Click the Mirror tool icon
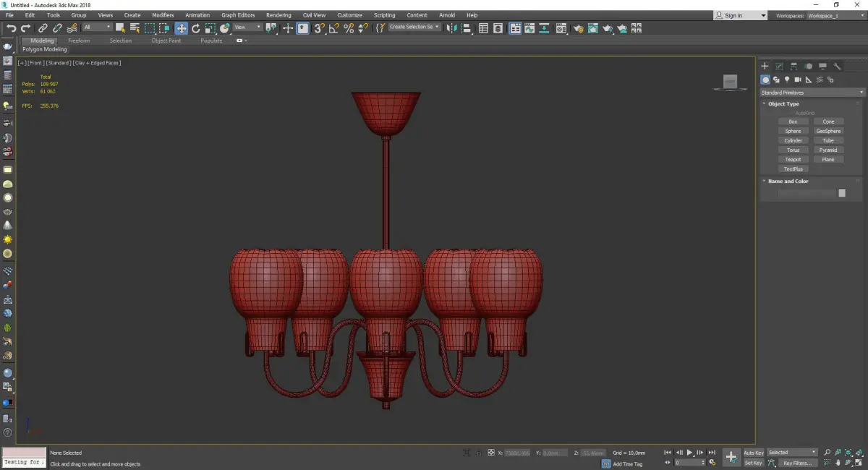The width and height of the screenshot is (868, 470). 451,28
